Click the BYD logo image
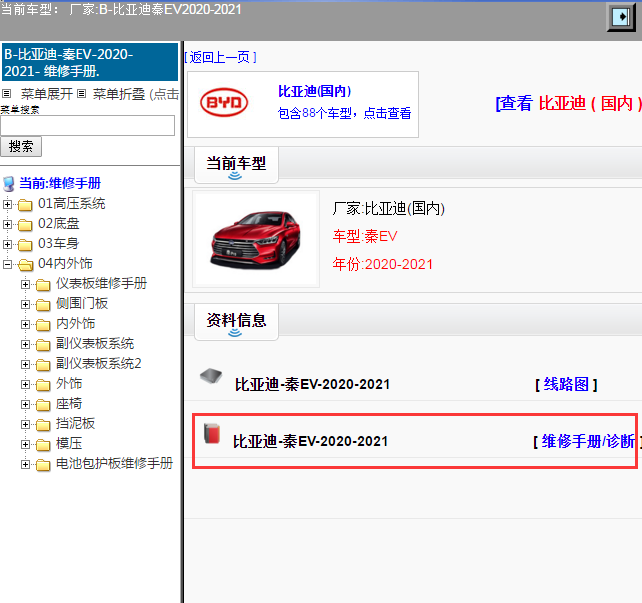 tap(224, 102)
